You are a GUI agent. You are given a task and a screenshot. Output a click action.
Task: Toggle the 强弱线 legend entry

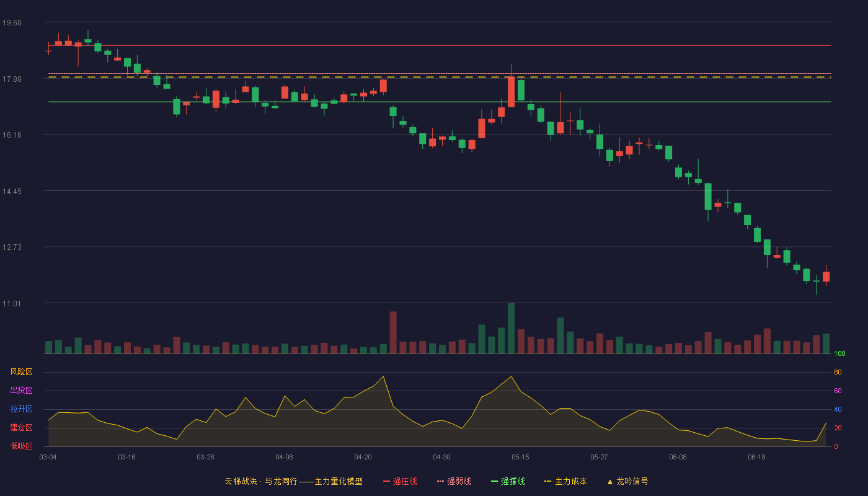point(454,481)
